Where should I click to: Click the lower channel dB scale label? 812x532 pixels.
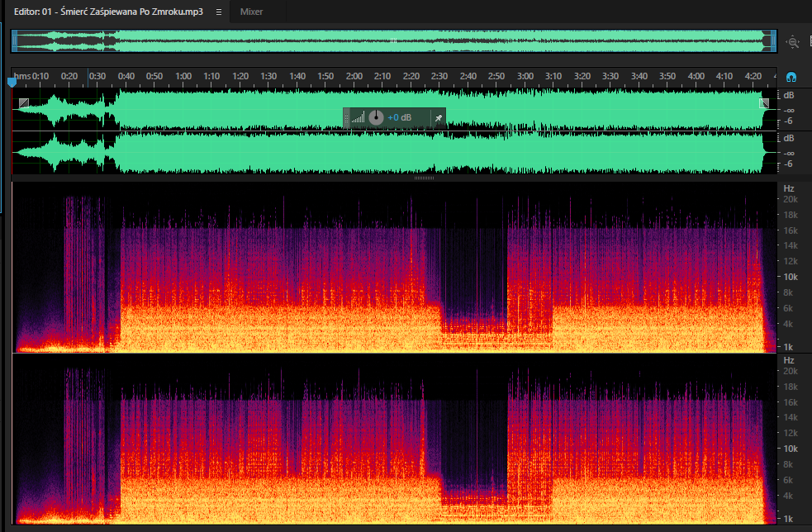pos(789,138)
